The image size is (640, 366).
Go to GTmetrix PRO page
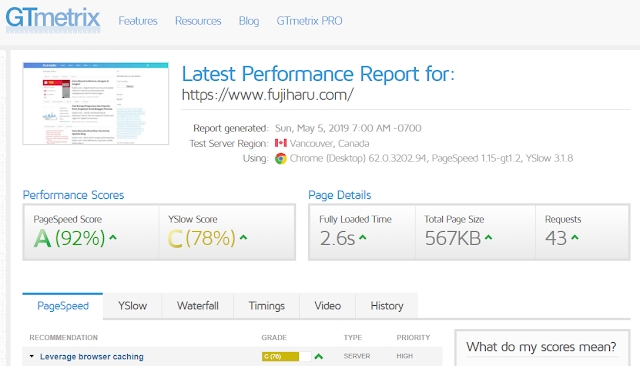309,21
